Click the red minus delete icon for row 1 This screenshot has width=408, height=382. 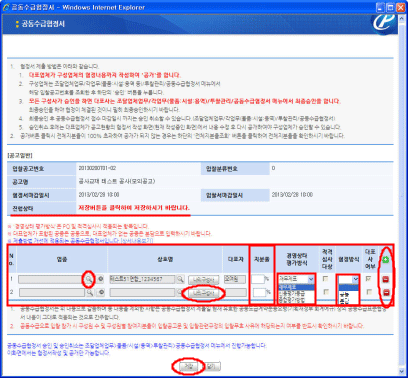[x=386, y=279]
